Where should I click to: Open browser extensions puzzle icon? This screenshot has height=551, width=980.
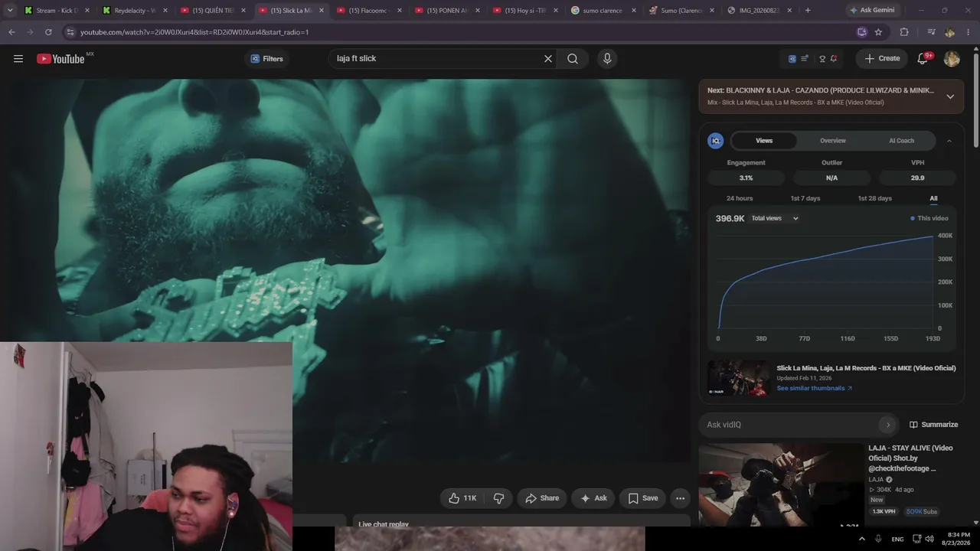[x=904, y=32]
